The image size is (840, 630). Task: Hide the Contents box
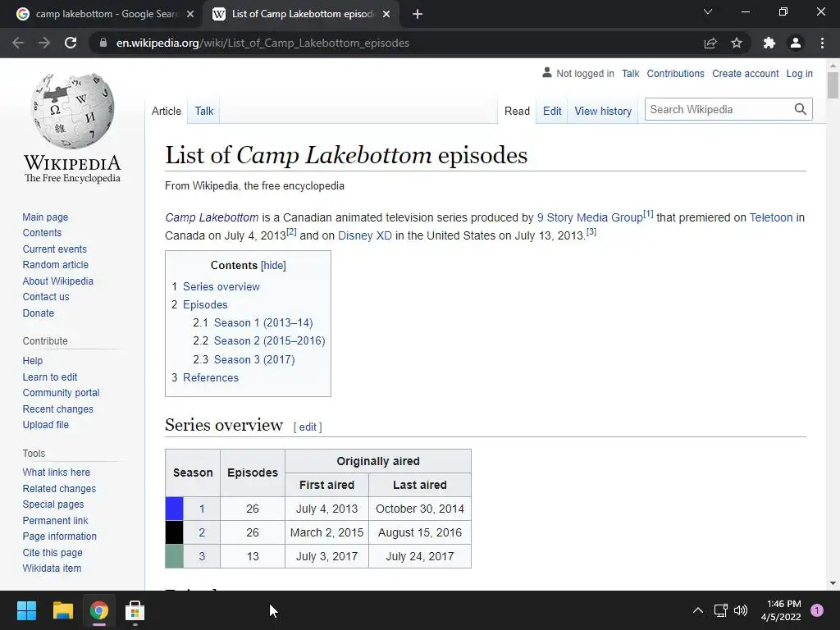point(273,265)
